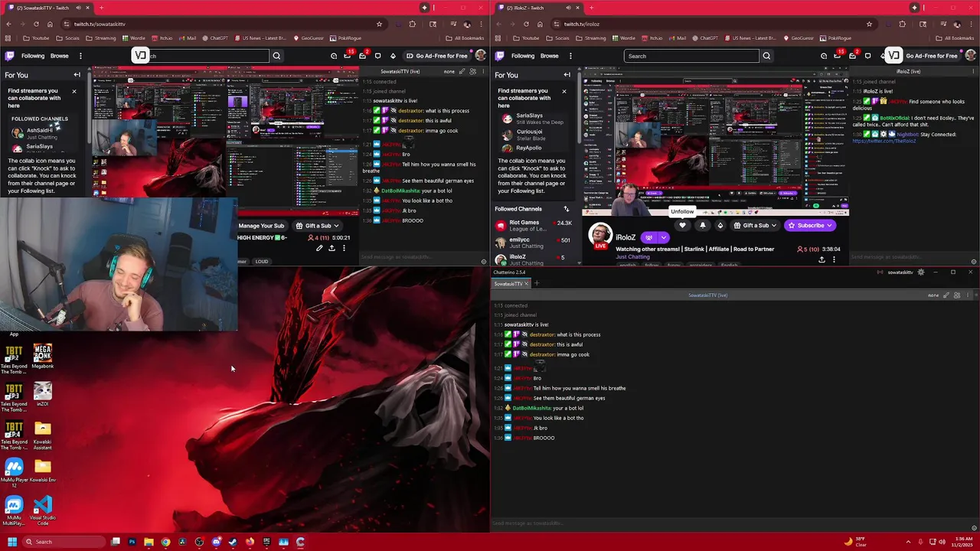The image size is (980, 551).
Task: Open notifications inbox with badge 2, SowataskiTTV window
Action: (x=363, y=55)
